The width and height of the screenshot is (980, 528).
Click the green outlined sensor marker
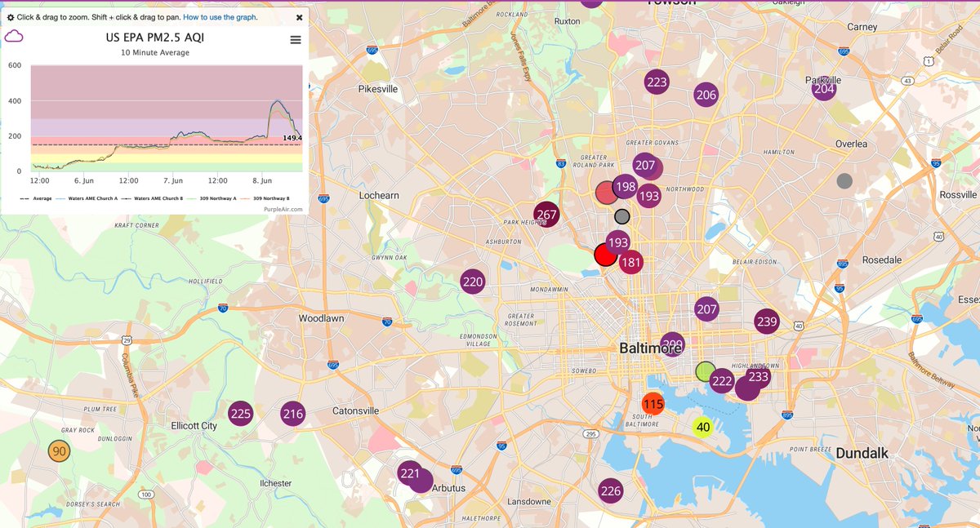[705, 371]
